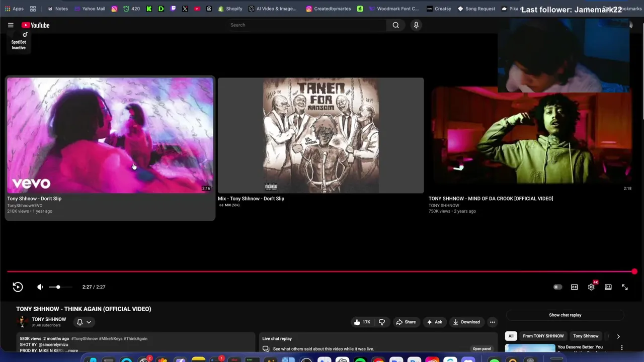Open the Song Request bookmark

pos(476,9)
